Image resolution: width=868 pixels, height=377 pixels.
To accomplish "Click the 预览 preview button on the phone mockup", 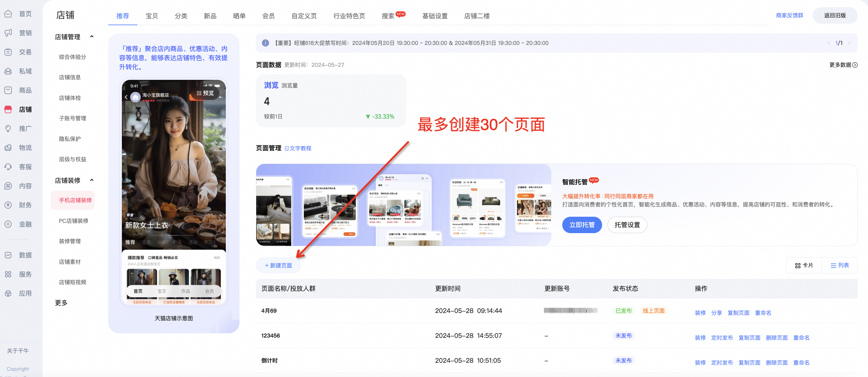I will [205, 93].
